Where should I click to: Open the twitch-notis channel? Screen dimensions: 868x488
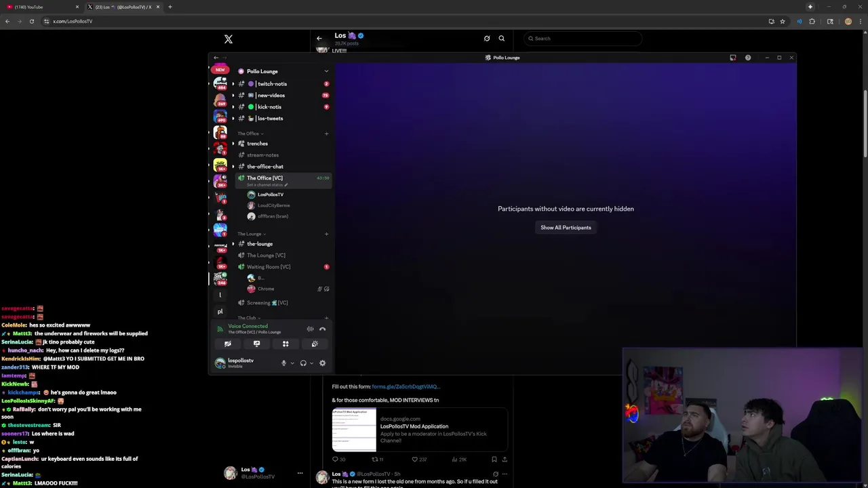(283, 84)
